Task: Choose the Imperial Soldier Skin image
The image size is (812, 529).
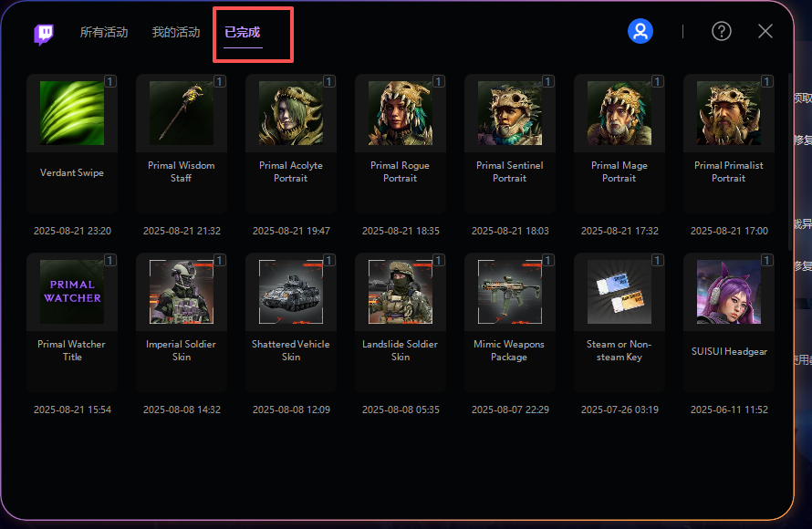Action: pos(182,292)
